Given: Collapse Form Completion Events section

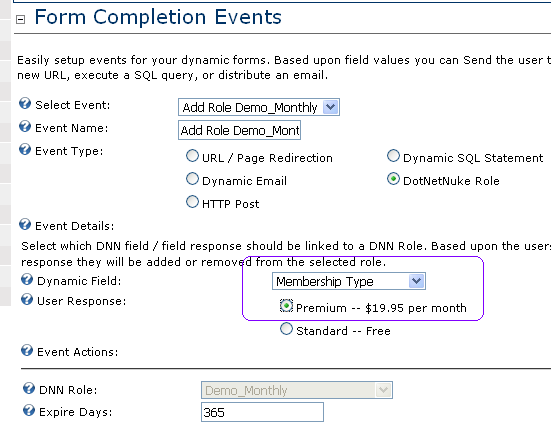Looking at the screenshot, I should pos(21,20).
